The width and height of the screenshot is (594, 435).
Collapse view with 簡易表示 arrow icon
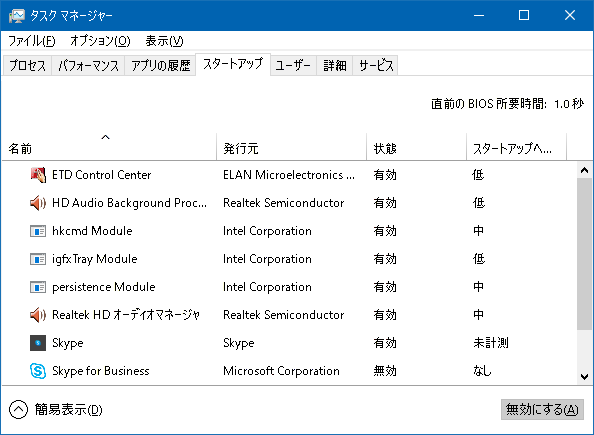pyautogui.click(x=19, y=410)
